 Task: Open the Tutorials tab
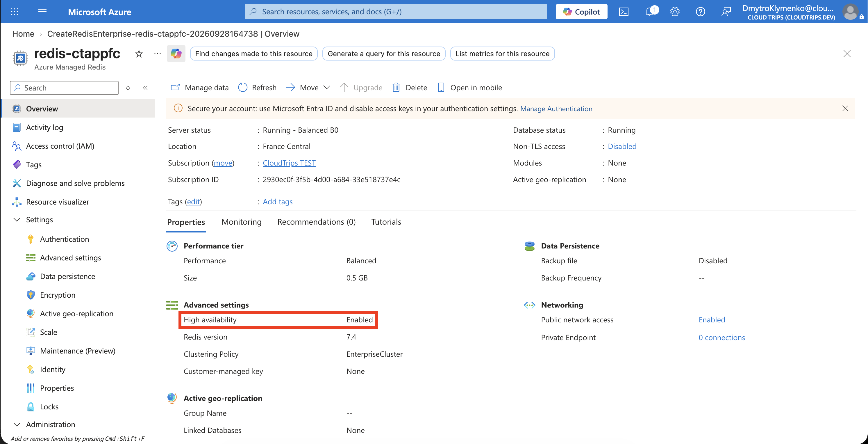pyautogui.click(x=386, y=222)
